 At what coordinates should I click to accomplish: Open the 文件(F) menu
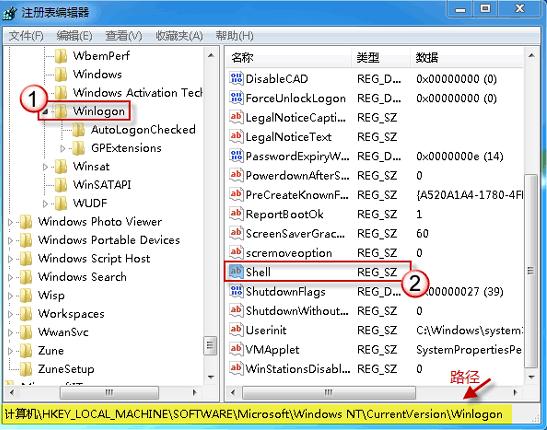pyautogui.click(x=26, y=36)
